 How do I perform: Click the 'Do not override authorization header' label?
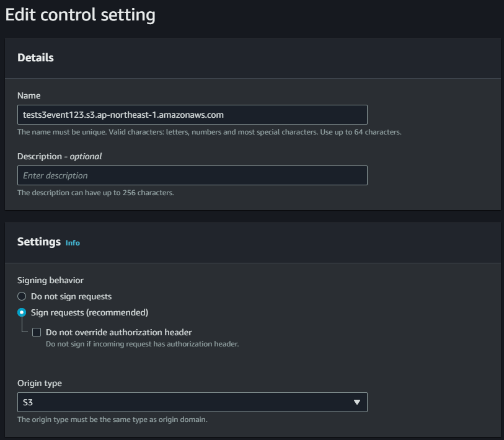(x=119, y=333)
